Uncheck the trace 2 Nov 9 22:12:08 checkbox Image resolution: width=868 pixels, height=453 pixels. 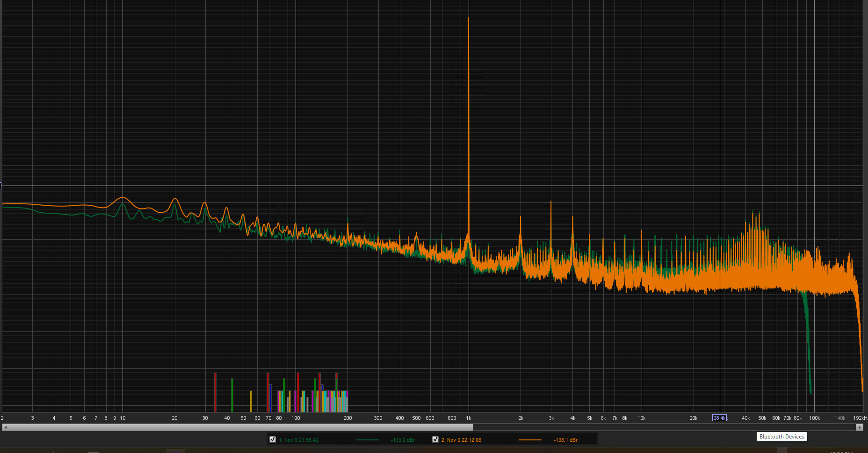point(435,439)
